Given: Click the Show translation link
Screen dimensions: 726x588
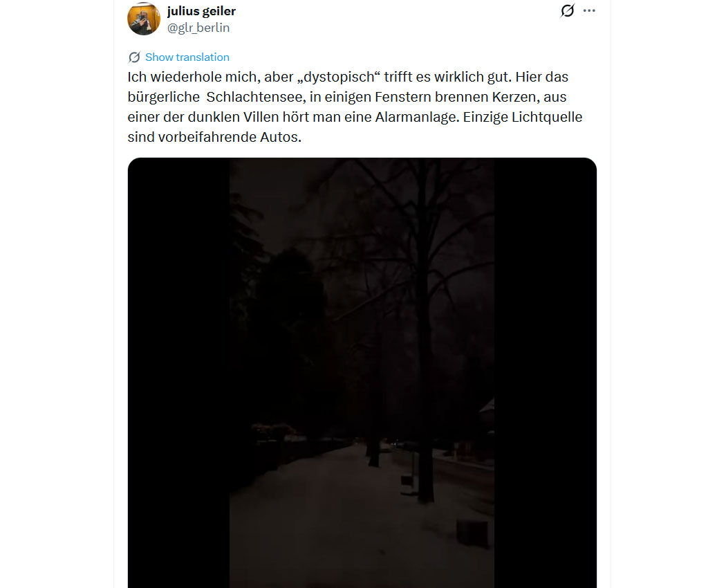Looking at the screenshot, I should tap(187, 57).
